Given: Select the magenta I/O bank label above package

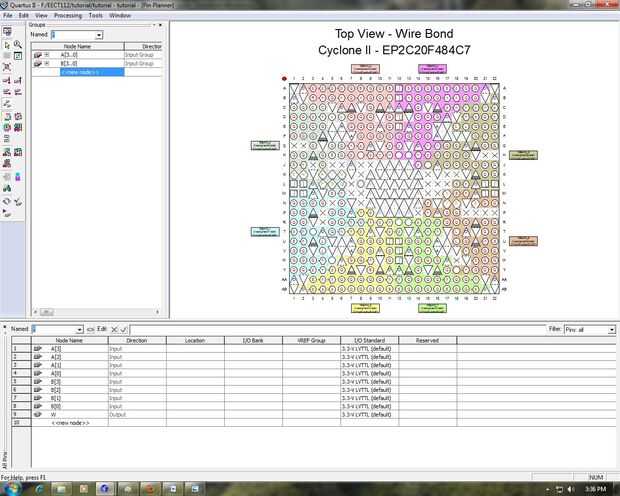Looking at the screenshot, I should pos(432,69).
